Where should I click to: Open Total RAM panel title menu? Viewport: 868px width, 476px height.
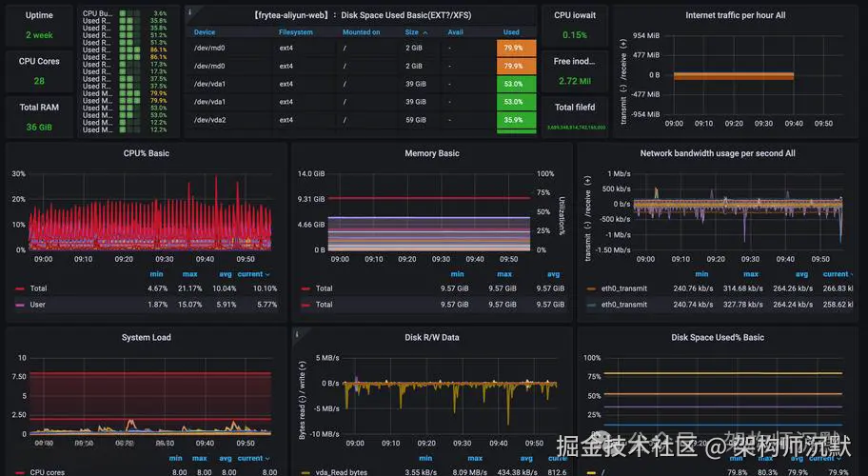(x=39, y=108)
